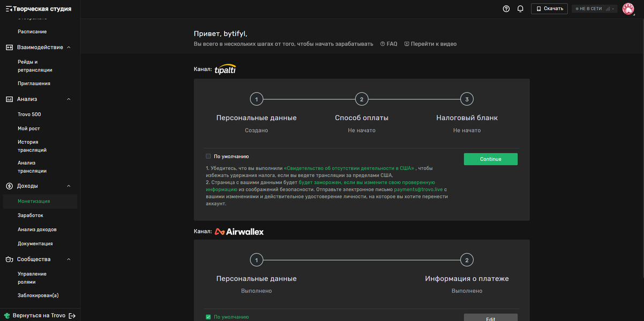Click the Доходы dollar icon
644x321 pixels.
pos(9,186)
